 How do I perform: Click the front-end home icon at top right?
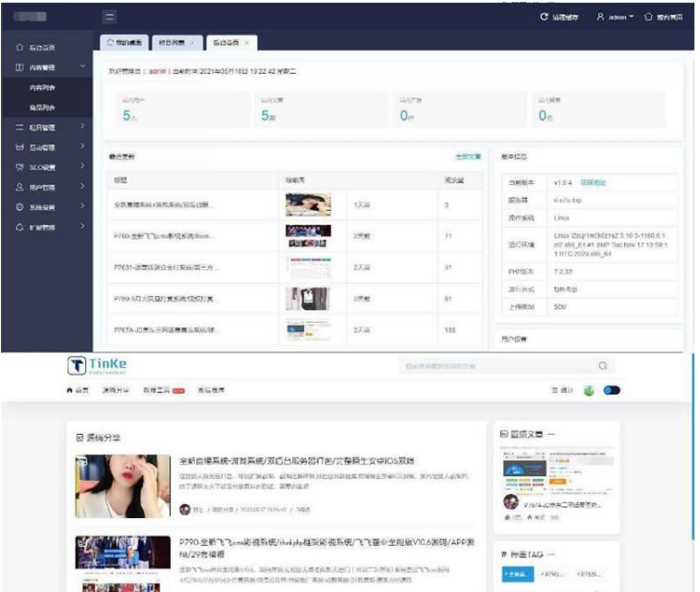point(648,17)
